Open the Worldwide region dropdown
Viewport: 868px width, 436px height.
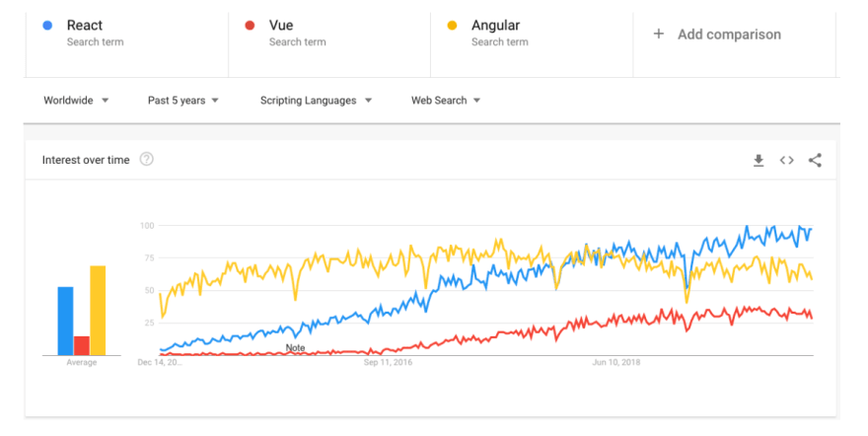click(76, 101)
